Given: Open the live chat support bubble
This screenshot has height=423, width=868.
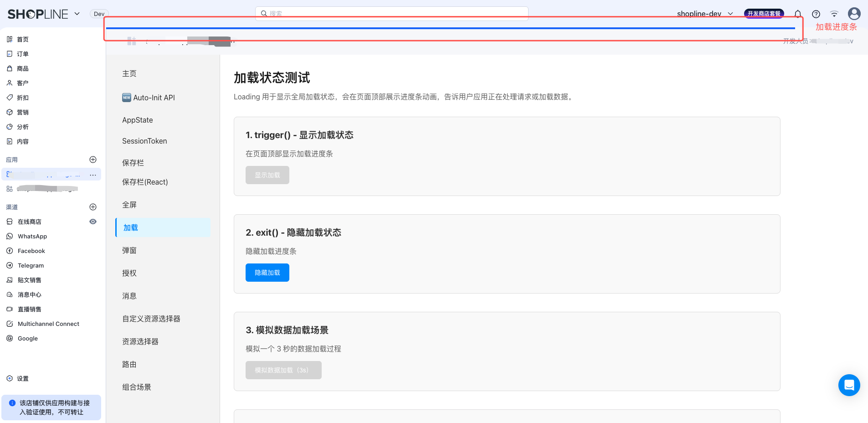Looking at the screenshot, I should coord(849,385).
